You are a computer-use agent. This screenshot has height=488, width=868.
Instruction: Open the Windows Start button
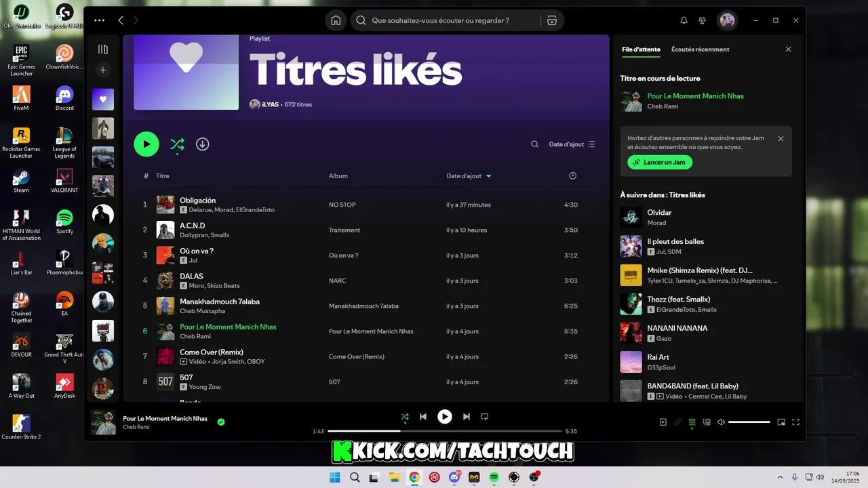coord(334,477)
